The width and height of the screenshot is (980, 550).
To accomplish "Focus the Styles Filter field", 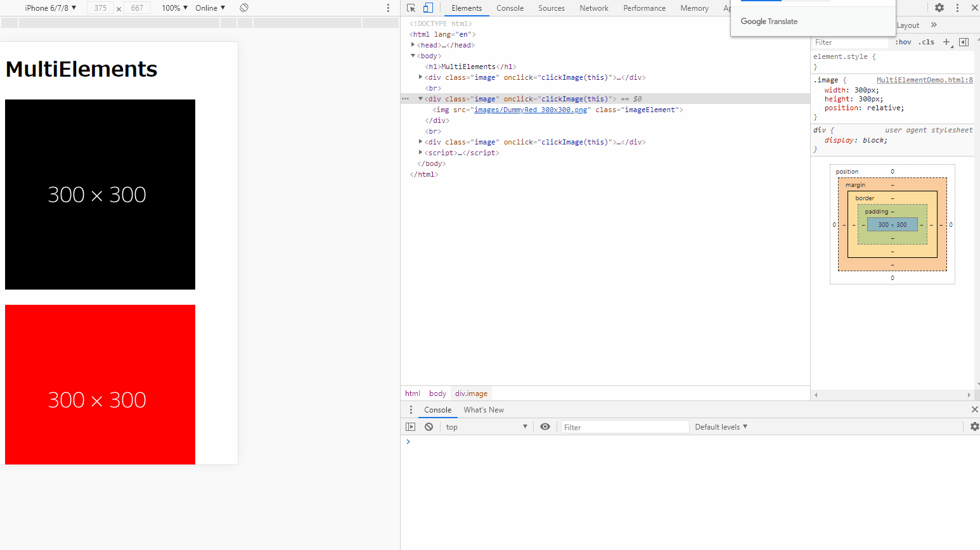I will tap(849, 42).
